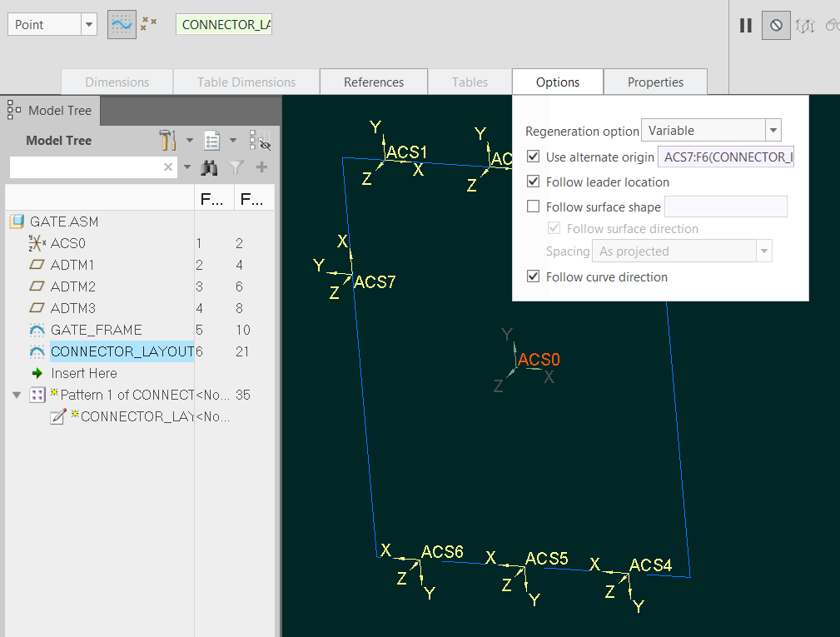Click the binoculars search icon in Model Tree
840x637 pixels.
[x=210, y=167]
